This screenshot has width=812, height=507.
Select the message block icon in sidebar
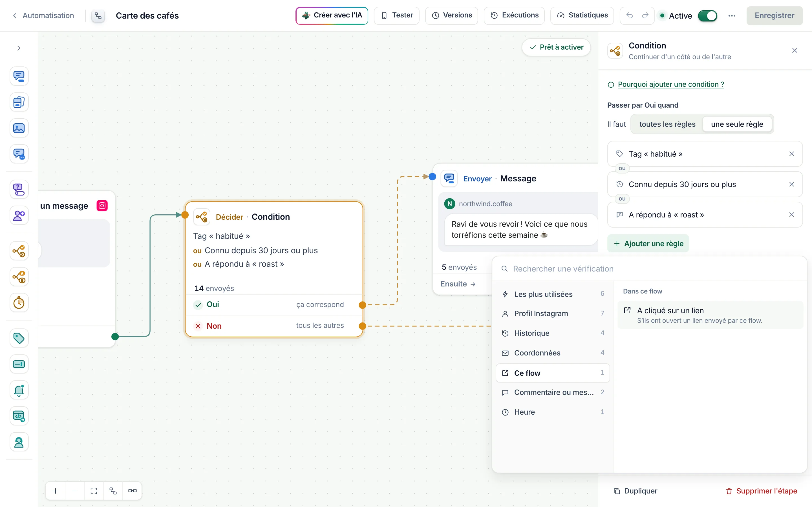(19, 76)
